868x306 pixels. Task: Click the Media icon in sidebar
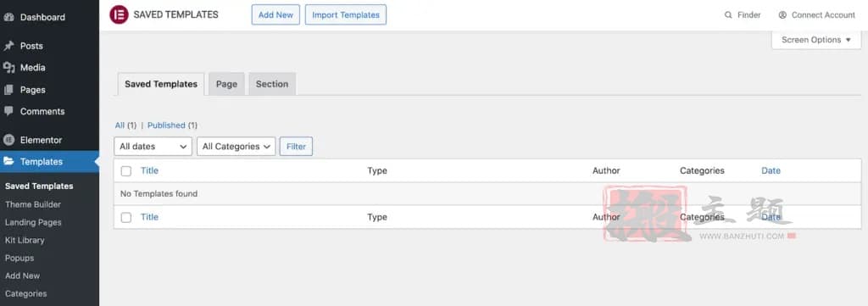8,68
